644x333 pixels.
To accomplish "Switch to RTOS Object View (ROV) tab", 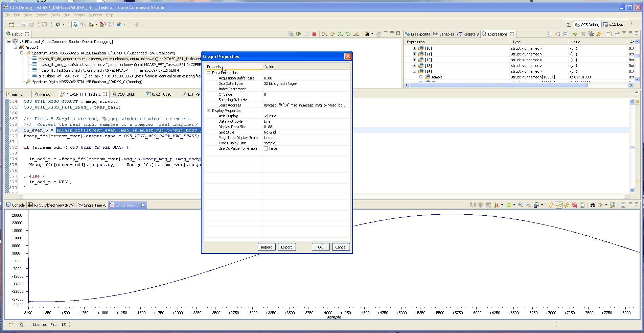I will (x=51, y=205).
